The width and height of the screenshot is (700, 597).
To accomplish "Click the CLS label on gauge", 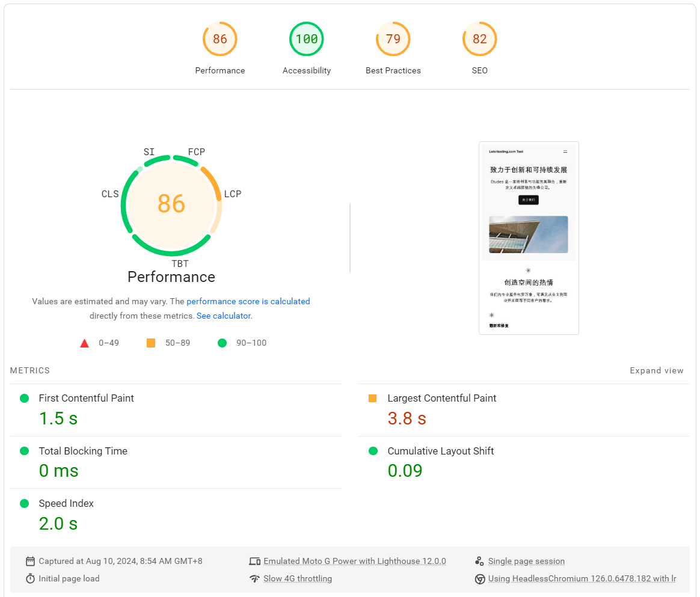I will point(110,194).
